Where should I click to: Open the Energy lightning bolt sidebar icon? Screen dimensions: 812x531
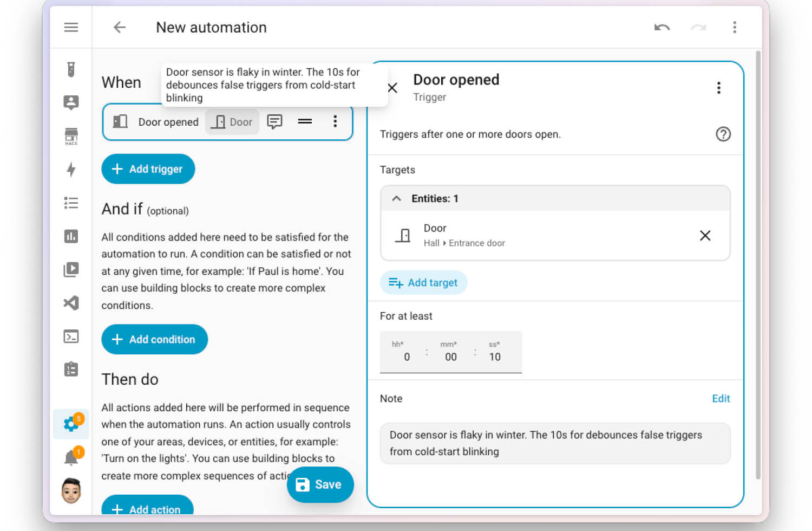(71, 169)
